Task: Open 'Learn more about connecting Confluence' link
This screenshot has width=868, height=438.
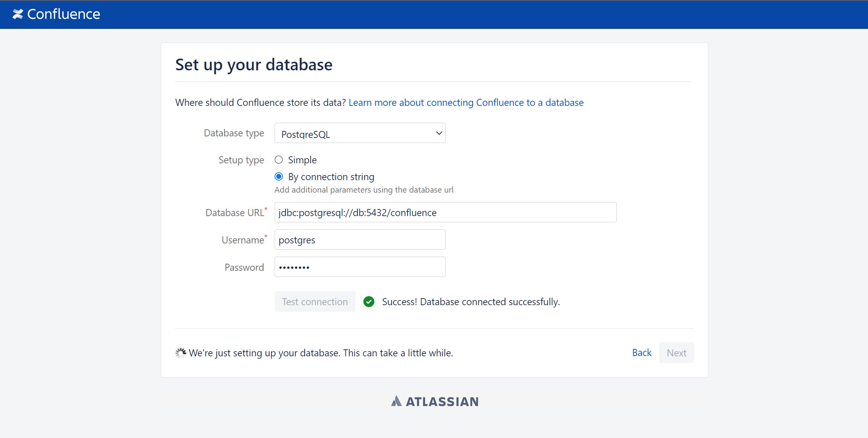Action: coord(466,102)
